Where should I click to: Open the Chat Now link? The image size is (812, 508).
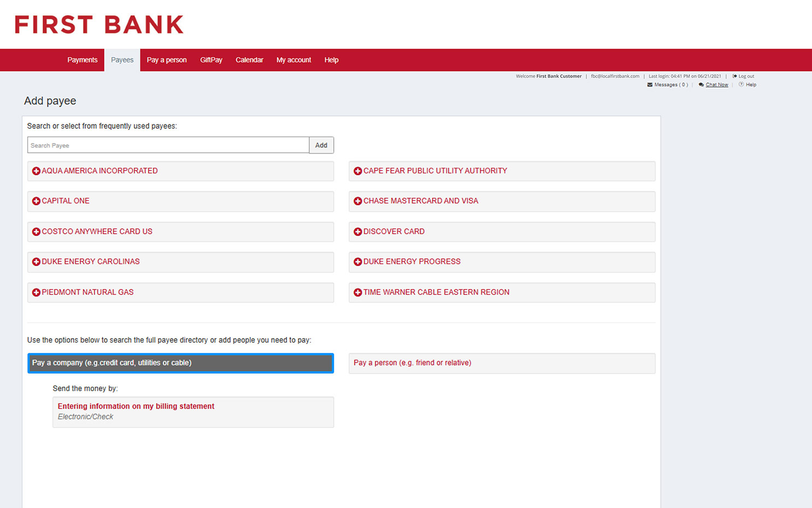[716, 85]
